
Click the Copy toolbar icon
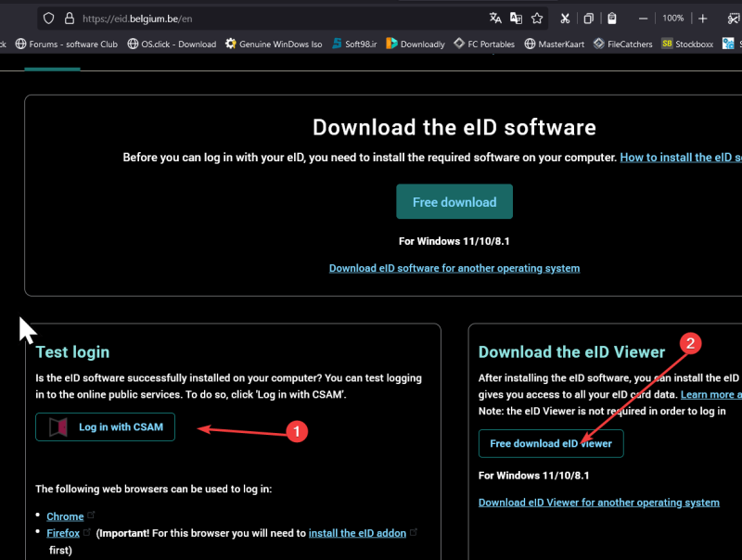click(x=588, y=18)
